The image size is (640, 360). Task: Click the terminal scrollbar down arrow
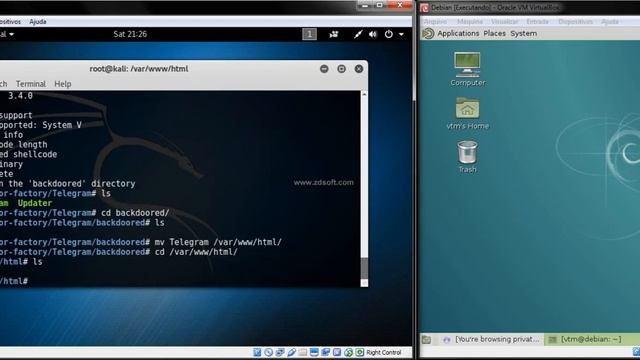(364, 283)
